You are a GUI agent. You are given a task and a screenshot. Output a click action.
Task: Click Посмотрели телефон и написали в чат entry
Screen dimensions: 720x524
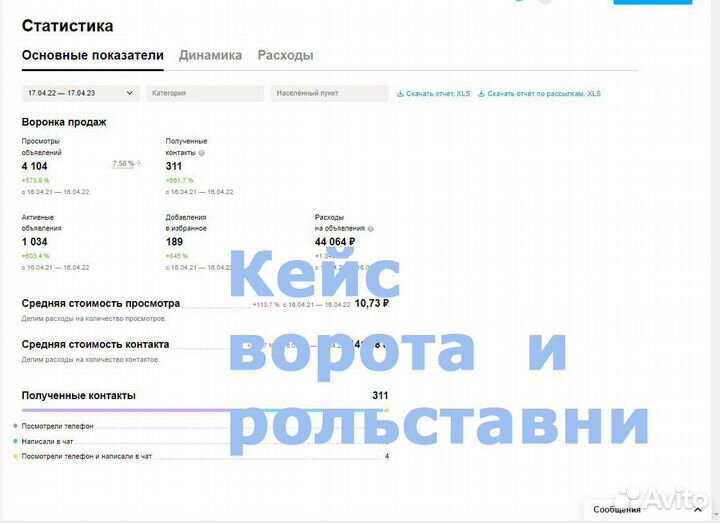click(86, 457)
